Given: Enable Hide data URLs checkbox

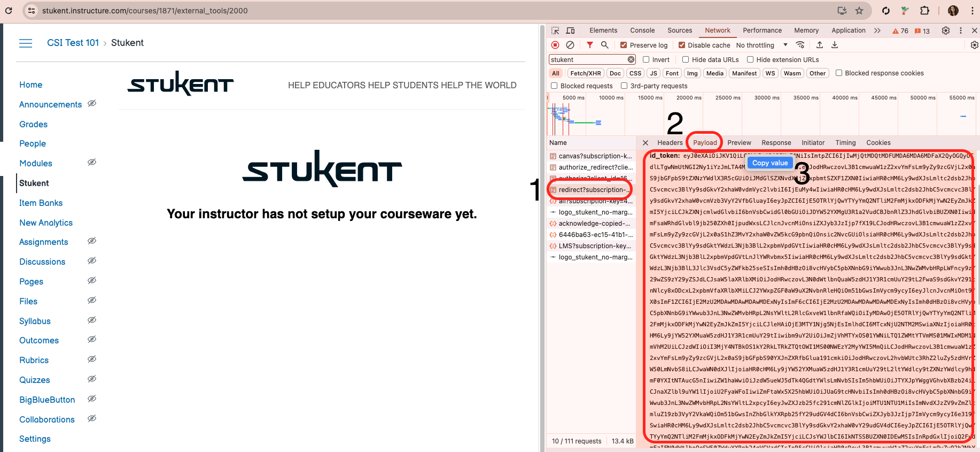Looking at the screenshot, I should (x=686, y=59).
